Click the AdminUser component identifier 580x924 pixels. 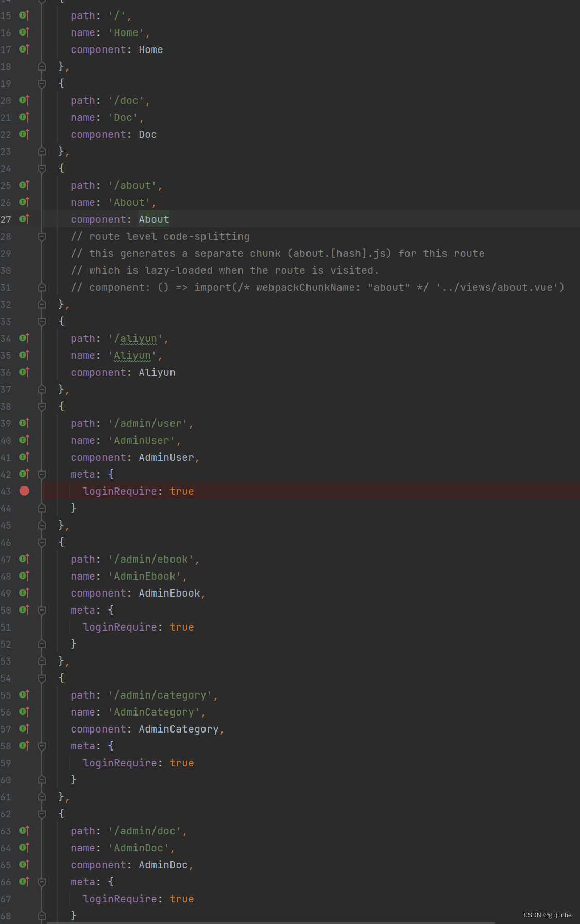click(166, 458)
